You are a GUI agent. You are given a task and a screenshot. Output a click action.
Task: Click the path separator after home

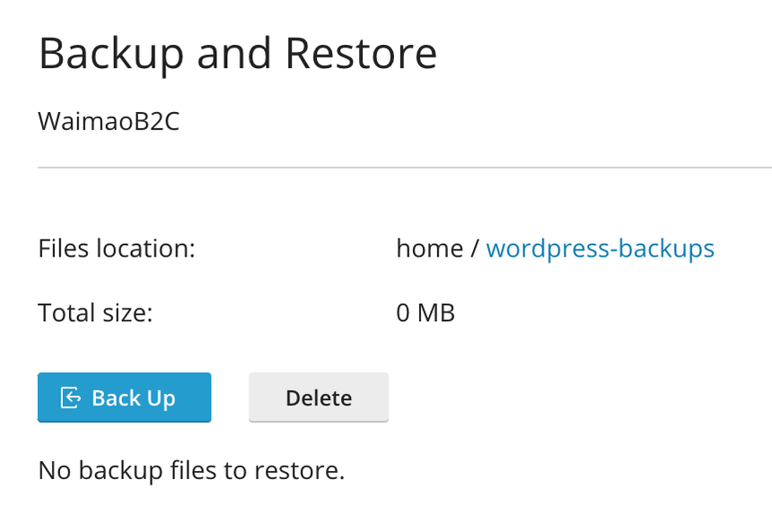473,249
